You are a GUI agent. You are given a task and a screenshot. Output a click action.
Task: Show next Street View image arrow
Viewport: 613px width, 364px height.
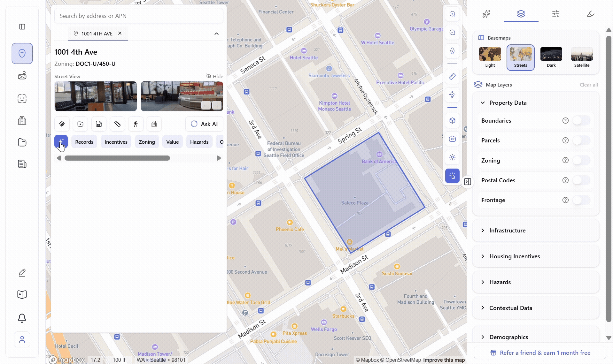tap(217, 105)
